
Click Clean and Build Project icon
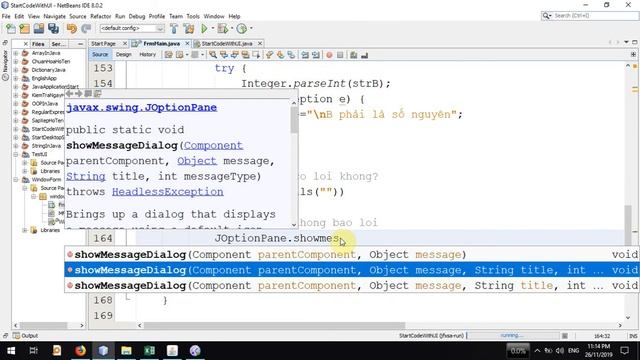click(189, 29)
